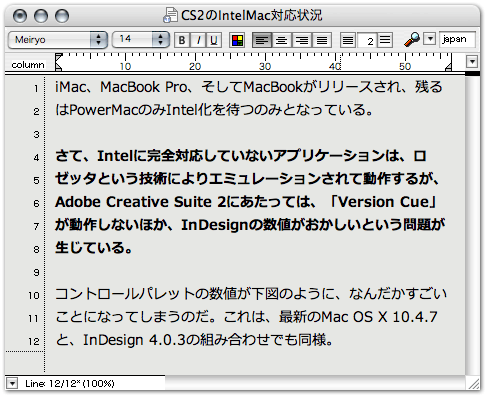485x395 pixels.
Task: Click the right margin marker on ruler
Action: pyautogui.click(x=448, y=67)
